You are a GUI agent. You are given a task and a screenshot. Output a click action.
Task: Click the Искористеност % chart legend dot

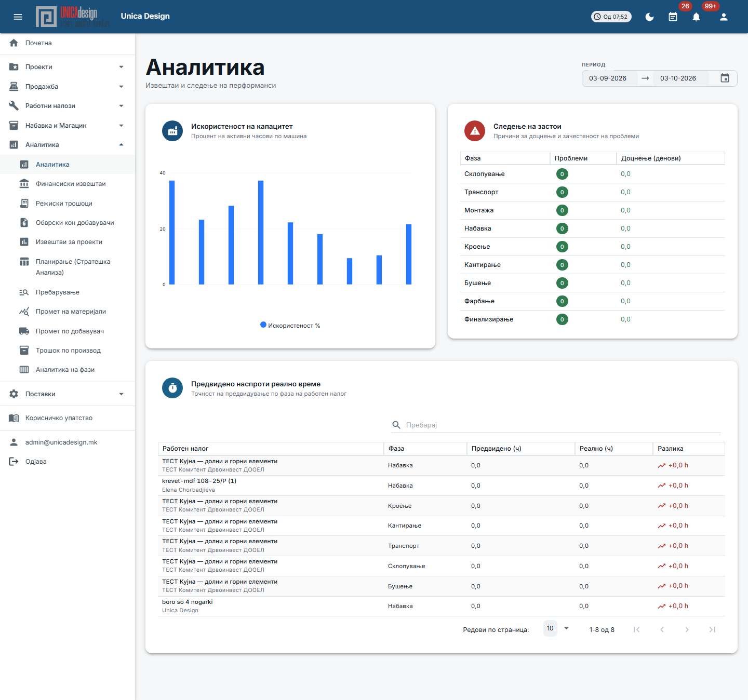click(x=263, y=325)
